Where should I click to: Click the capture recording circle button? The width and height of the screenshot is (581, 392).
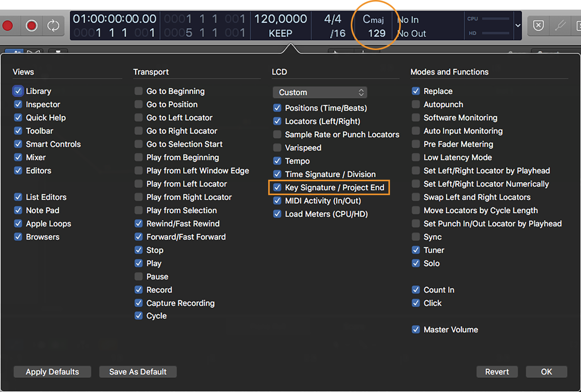(x=31, y=26)
